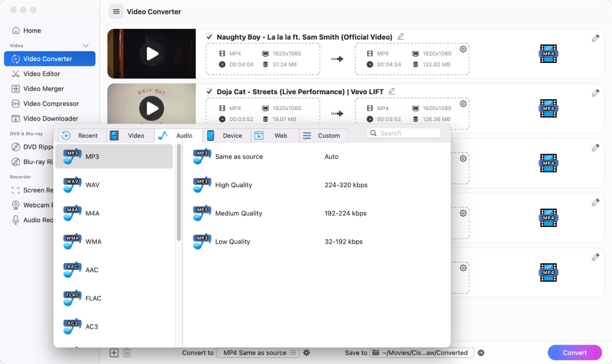Select Video Converter in the sidebar

[x=50, y=59]
